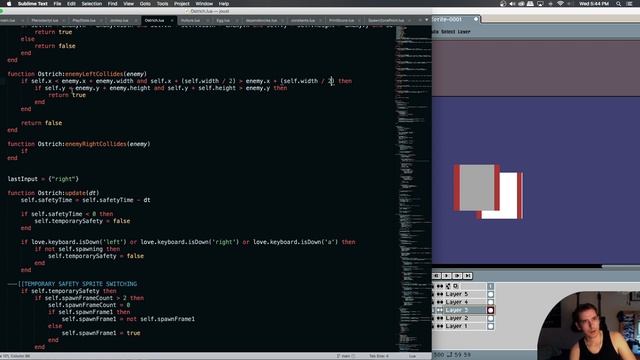Image resolution: width=640 pixels, height=360 pixels.
Task: Open the Goto menu
Action: pos(145,4)
